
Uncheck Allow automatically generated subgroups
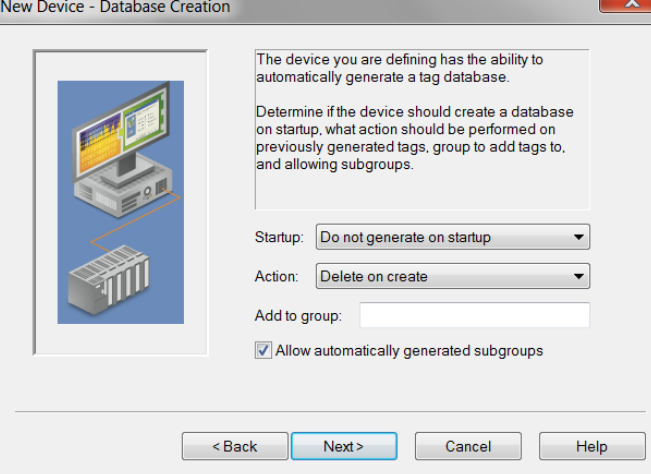[263, 350]
